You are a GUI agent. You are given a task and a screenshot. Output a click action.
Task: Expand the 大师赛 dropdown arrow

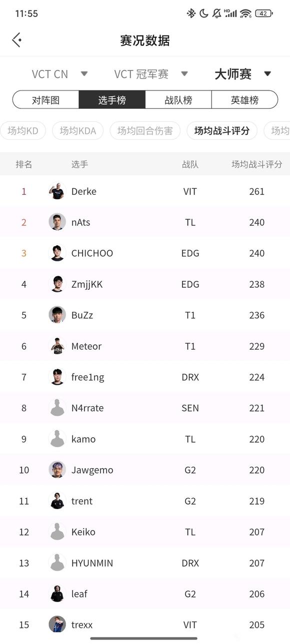pos(267,74)
